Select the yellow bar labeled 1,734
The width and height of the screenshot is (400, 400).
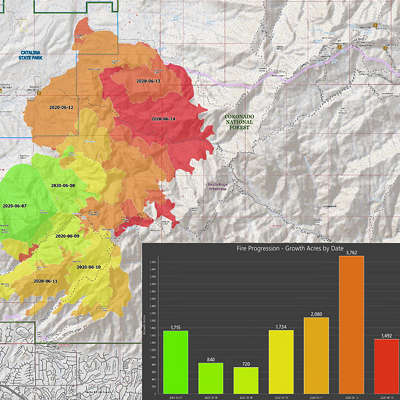point(281,362)
